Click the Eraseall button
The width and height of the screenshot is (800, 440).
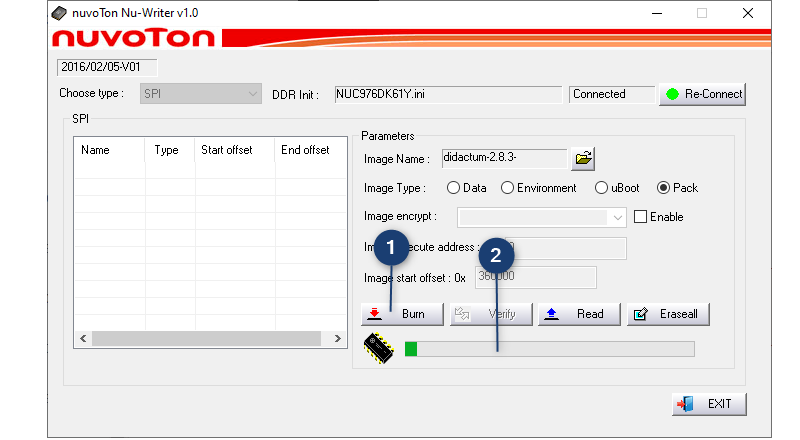pyautogui.click(x=668, y=314)
